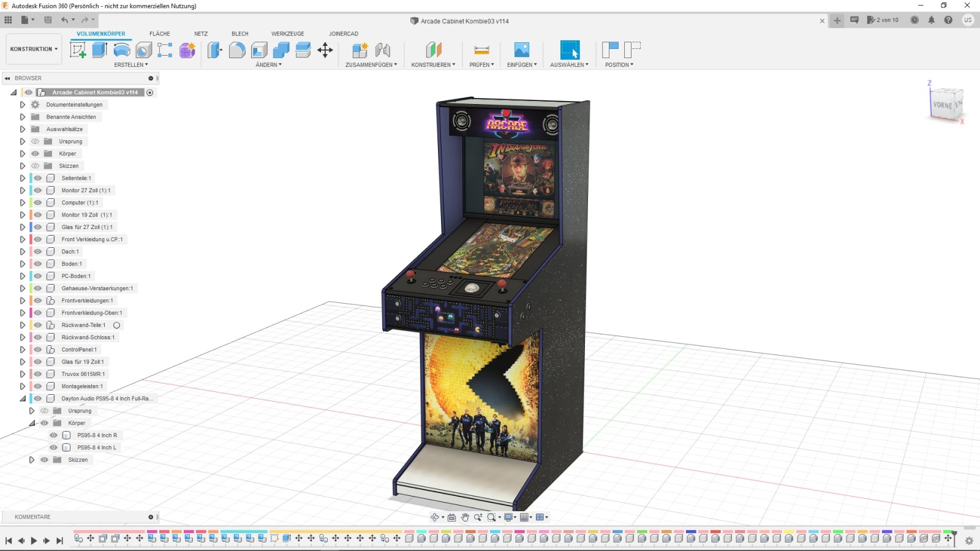The image size is (980, 551).
Task: Select the Pan hand tool
Action: tap(465, 517)
